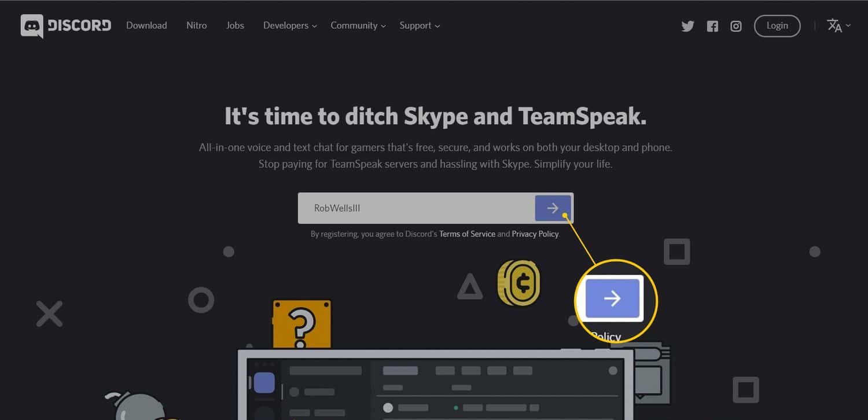Expand the Community dropdown menu
Screen dimensions: 868x420
point(358,25)
